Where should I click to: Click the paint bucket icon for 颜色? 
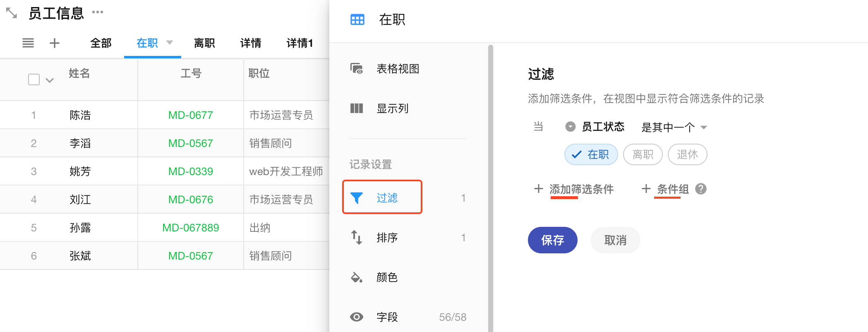coord(357,277)
